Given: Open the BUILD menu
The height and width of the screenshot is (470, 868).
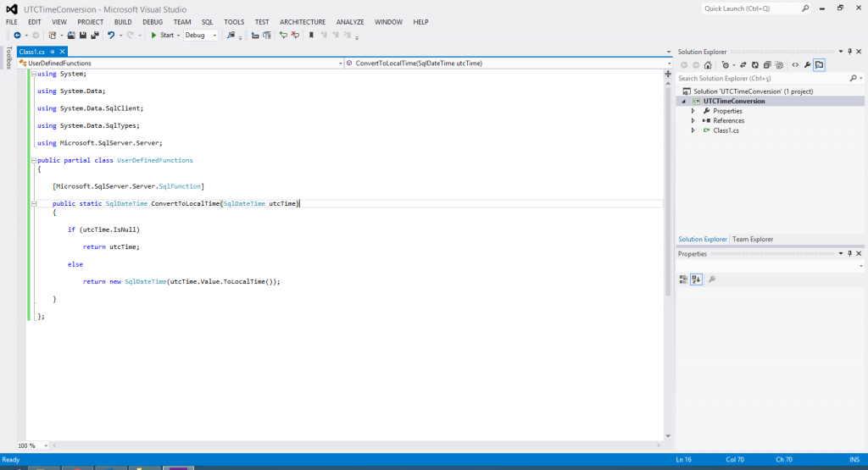Looking at the screenshot, I should point(123,22).
